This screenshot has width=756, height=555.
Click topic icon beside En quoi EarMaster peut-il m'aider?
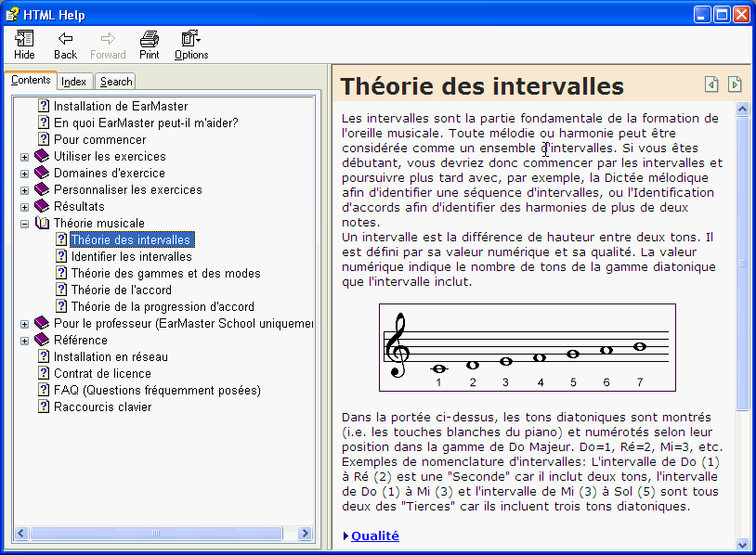tap(44, 123)
